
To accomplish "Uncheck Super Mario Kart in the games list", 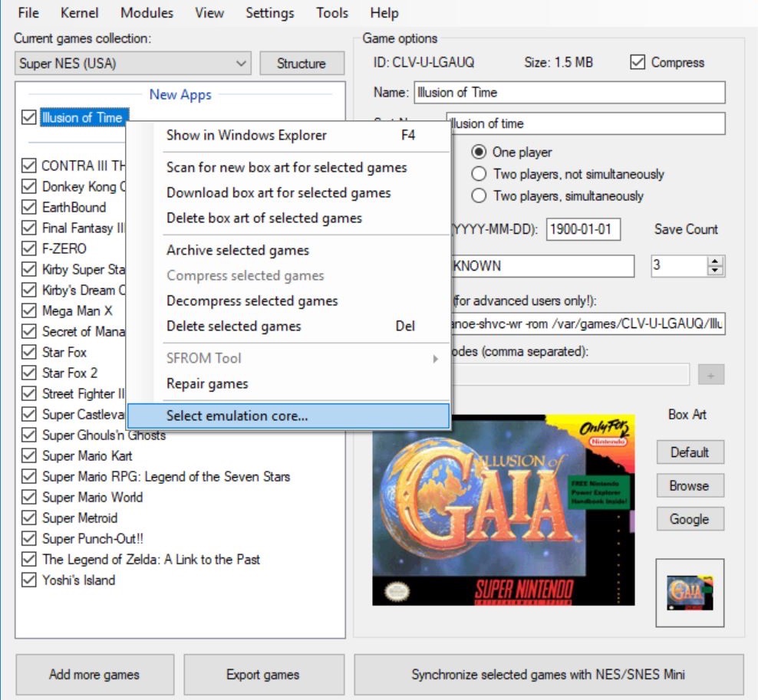I will (28, 455).
